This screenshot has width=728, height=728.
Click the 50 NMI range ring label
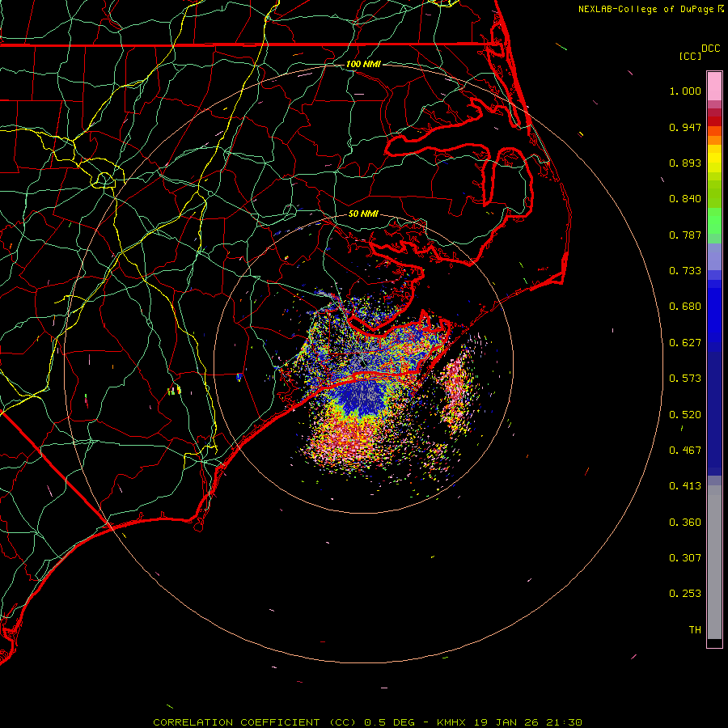363,214
